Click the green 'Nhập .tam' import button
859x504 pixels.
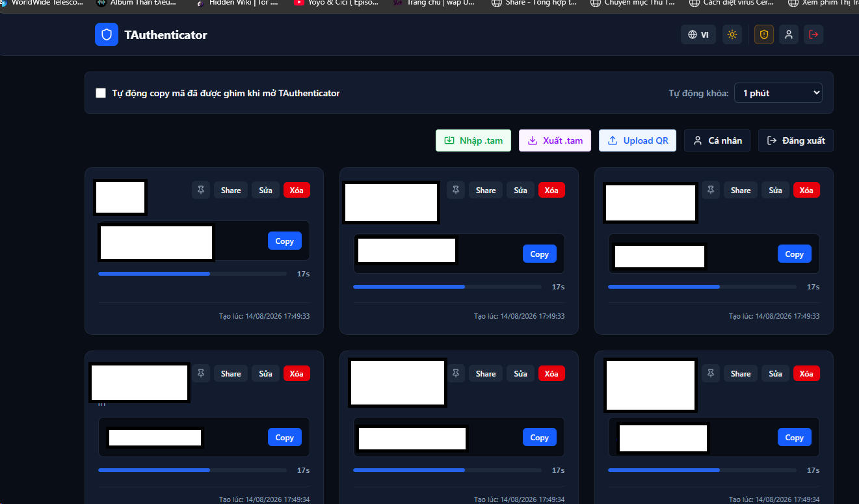point(473,140)
